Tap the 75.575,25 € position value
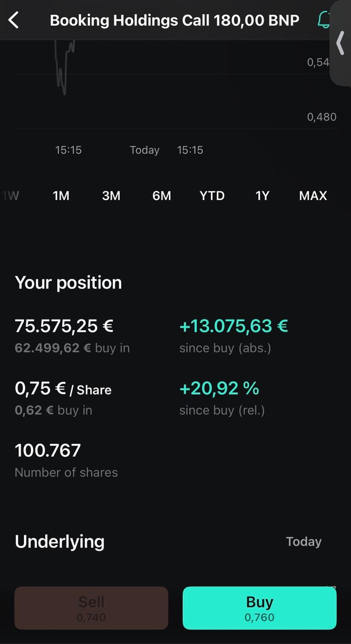Viewport: 351px width, 644px height. click(x=64, y=326)
